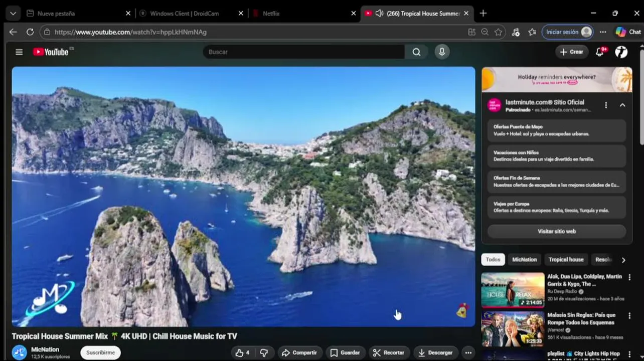Click the browser address bar URL

pos(130,32)
